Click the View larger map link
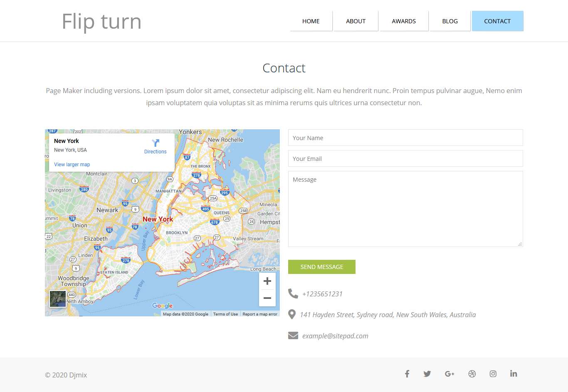Image resolution: width=568 pixels, height=392 pixels. coord(72,165)
